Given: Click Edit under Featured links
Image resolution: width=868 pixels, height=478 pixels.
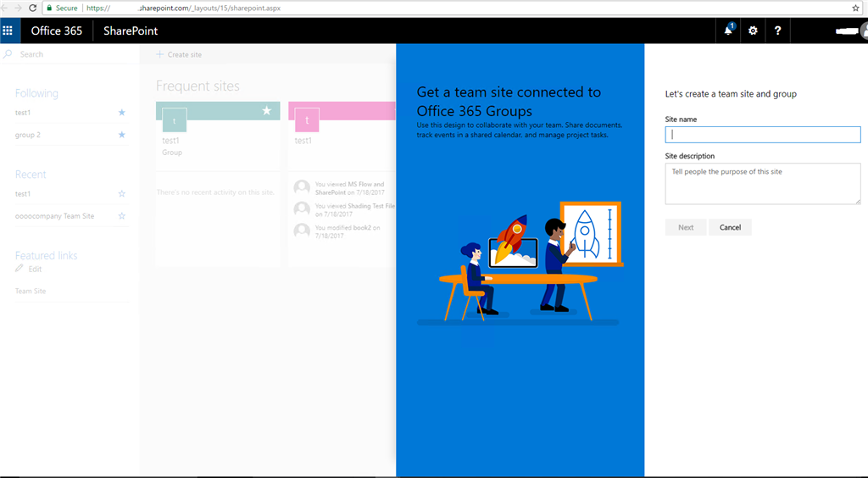Looking at the screenshot, I should pos(35,269).
